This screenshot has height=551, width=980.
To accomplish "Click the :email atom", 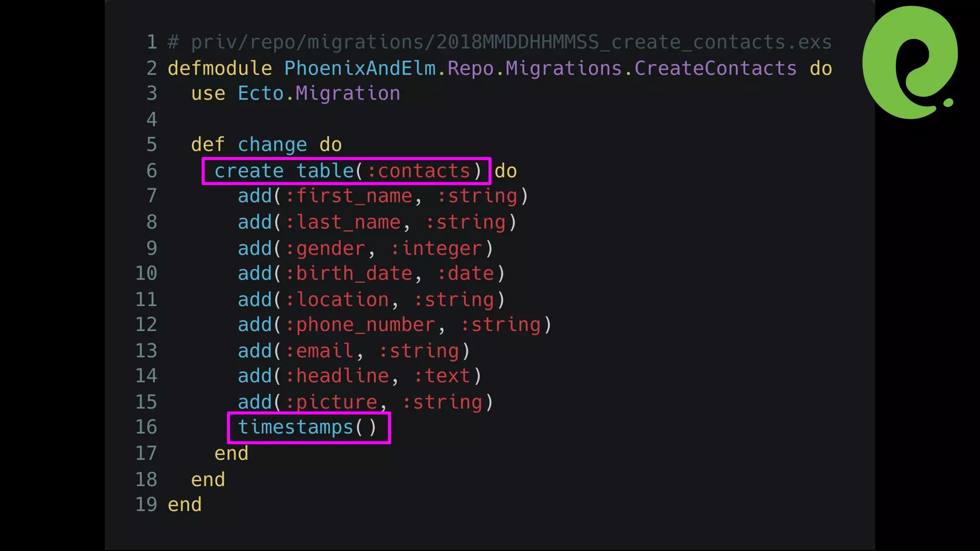I will (x=320, y=351).
